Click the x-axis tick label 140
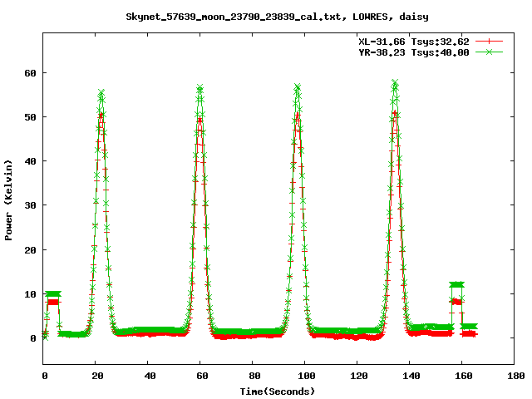The height and width of the screenshot is (399, 532). (x=411, y=376)
